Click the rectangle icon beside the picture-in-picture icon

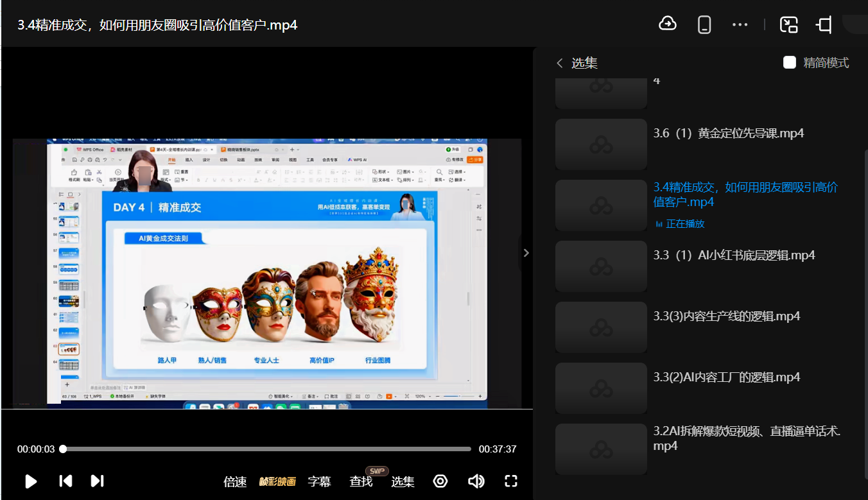click(824, 24)
